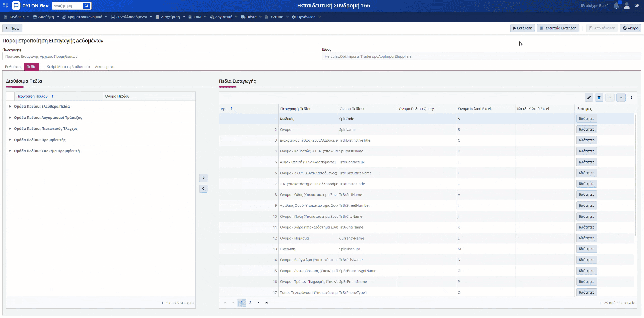This screenshot has height=318, width=644.
Task: Open the Αποθήκη menu
Action: coord(46,17)
